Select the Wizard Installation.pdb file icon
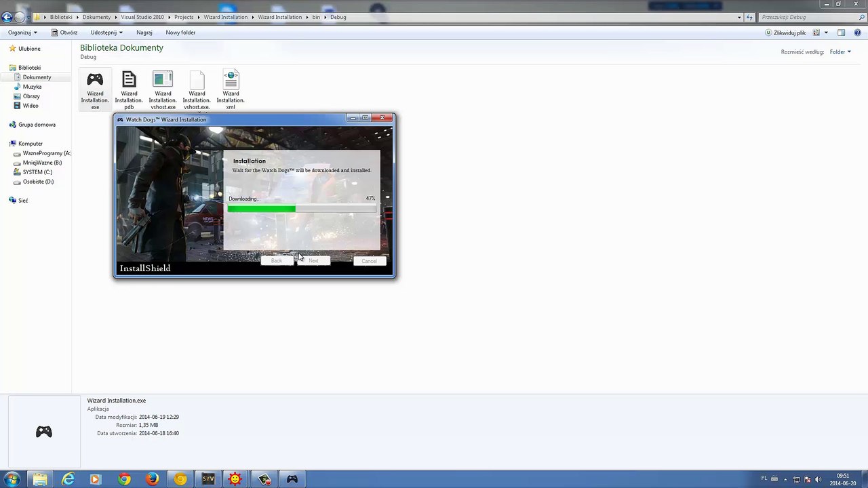The image size is (868, 488). (129, 79)
